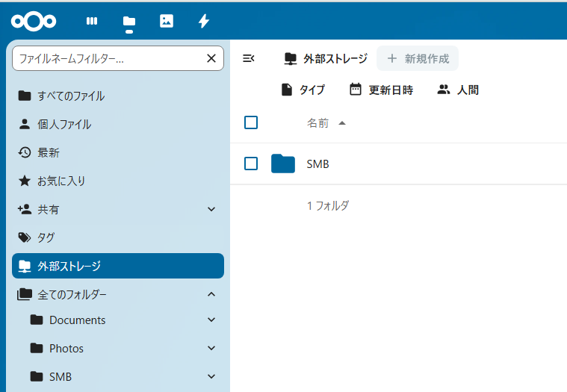
Task: Expand the Photos folder chevron
Action: [211, 348]
